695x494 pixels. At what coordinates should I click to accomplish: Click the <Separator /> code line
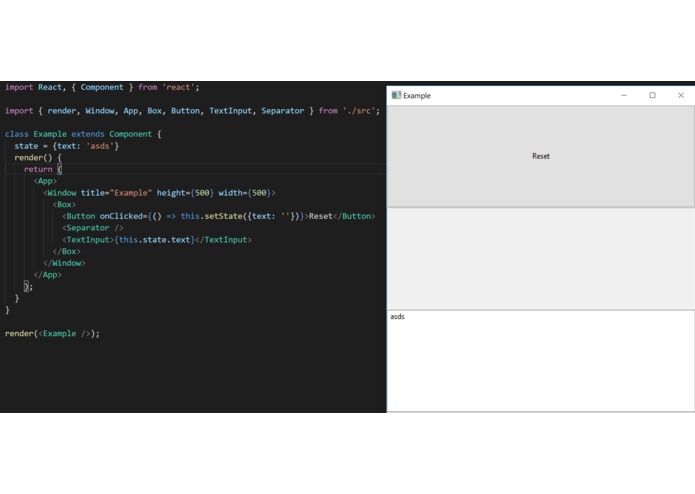tap(93, 228)
